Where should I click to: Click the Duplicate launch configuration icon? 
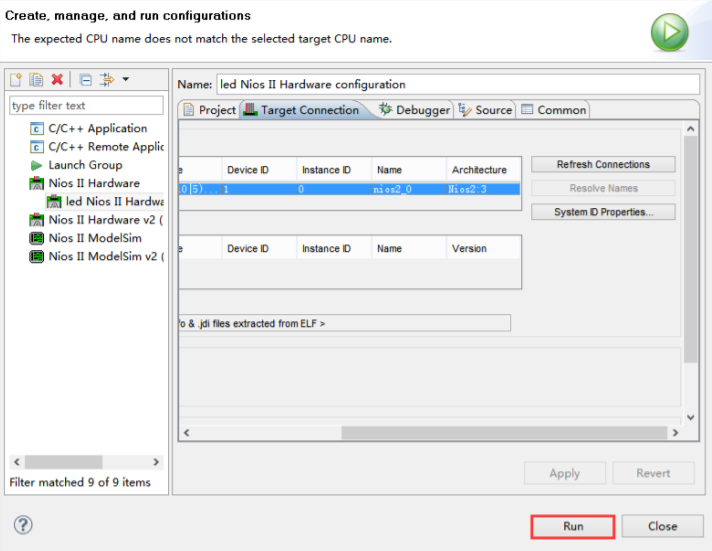[x=36, y=80]
